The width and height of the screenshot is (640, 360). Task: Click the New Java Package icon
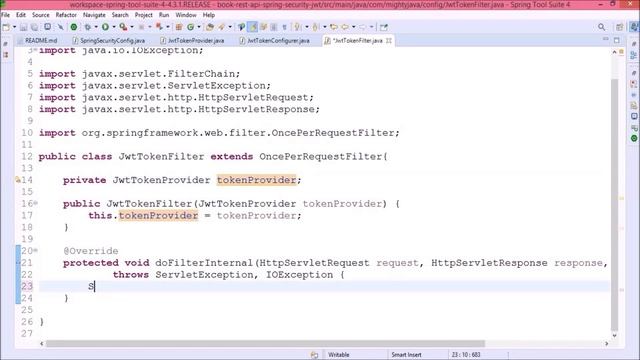[x=179, y=27]
